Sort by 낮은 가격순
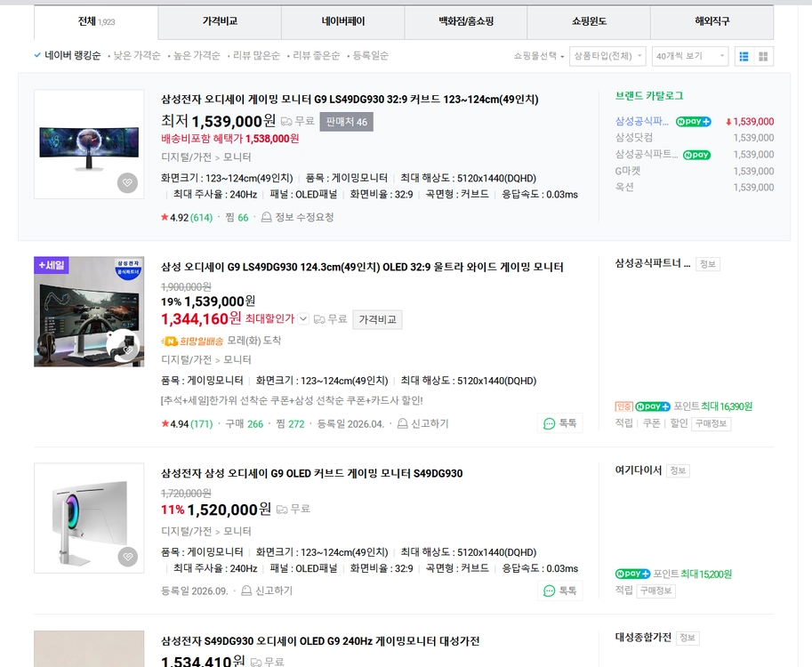 137,55
